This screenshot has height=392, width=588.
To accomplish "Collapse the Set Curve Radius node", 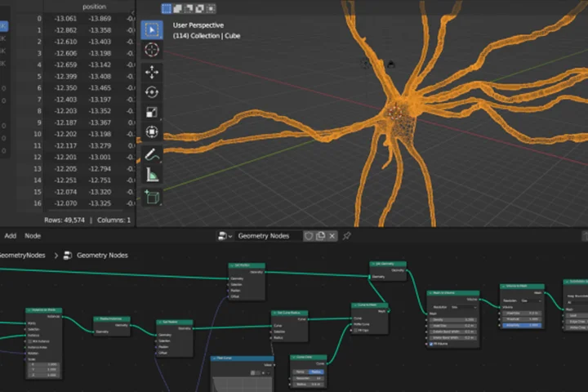I will [274, 313].
